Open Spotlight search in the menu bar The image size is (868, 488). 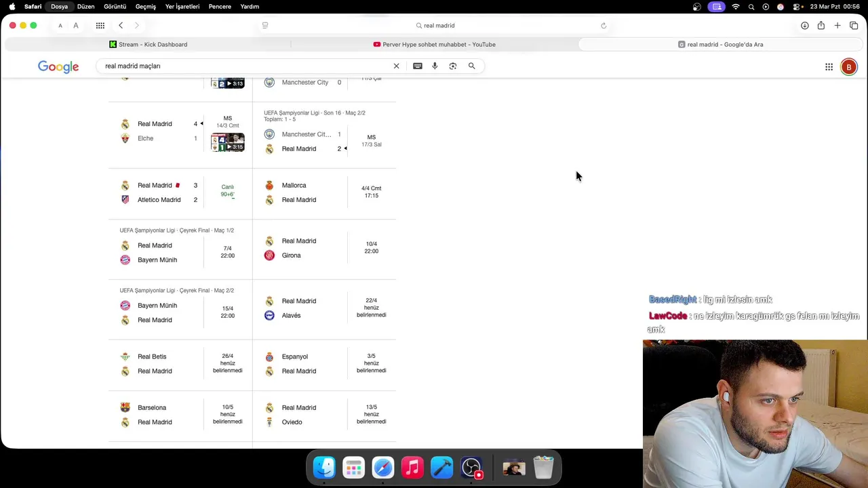[751, 7]
